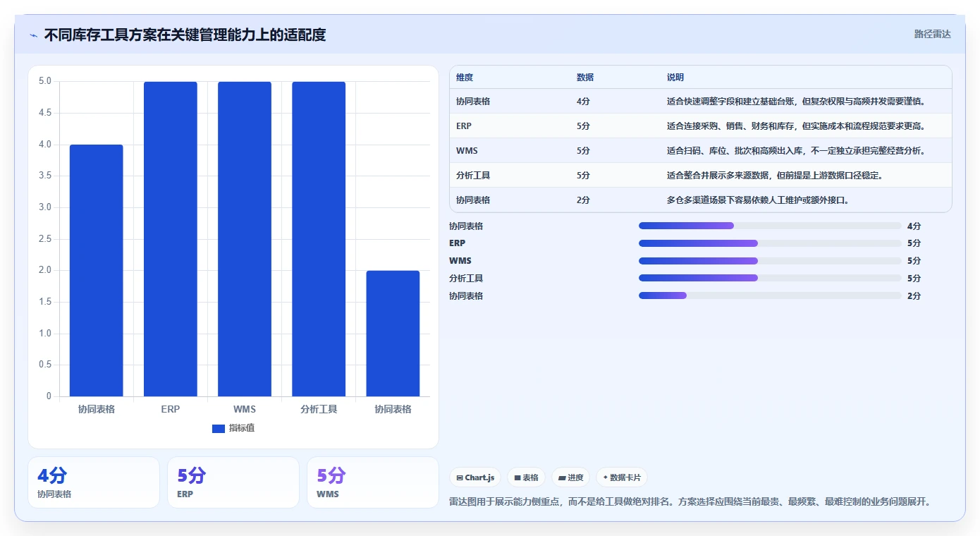The width and height of the screenshot is (980, 536).
Task: Click the WMS 5分 progress bar
Action: 770,261
